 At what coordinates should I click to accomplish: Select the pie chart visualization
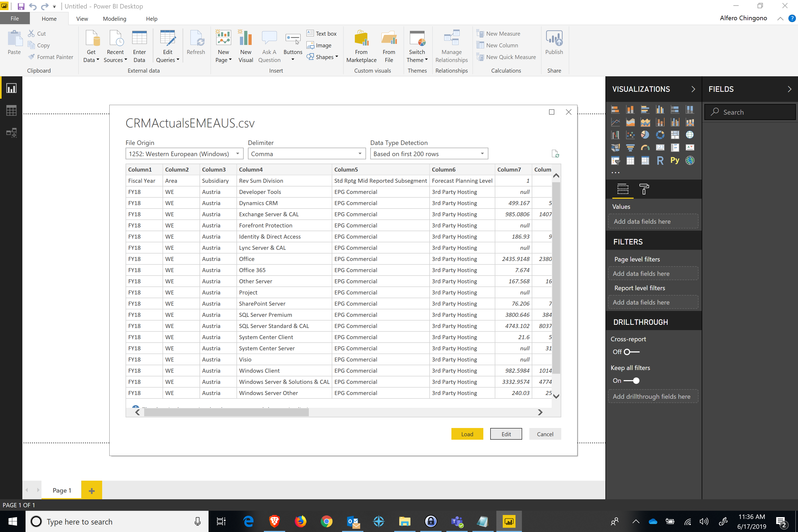[x=645, y=135]
